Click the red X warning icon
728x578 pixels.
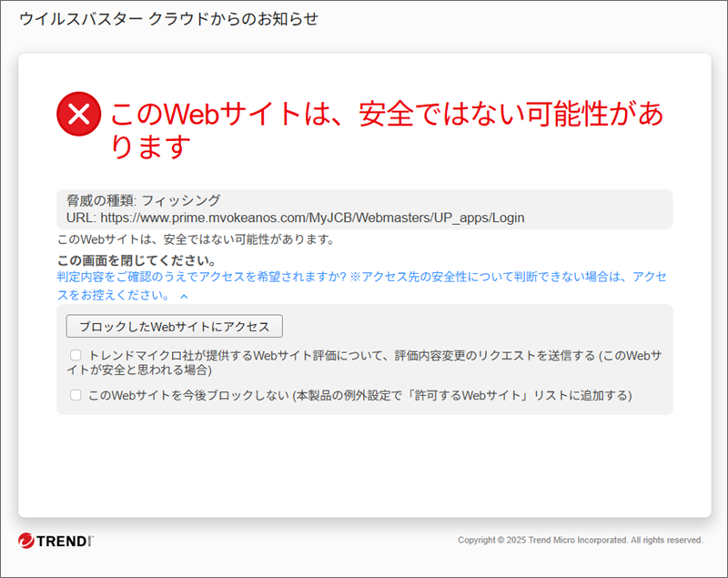click(x=79, y=114)
